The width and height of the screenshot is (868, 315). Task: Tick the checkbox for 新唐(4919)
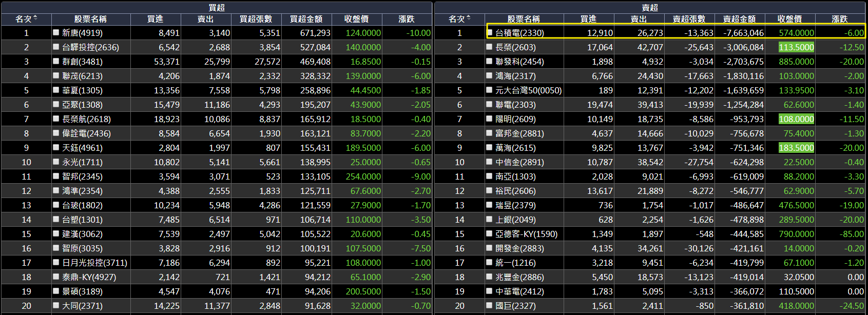[x=56, y=32]
